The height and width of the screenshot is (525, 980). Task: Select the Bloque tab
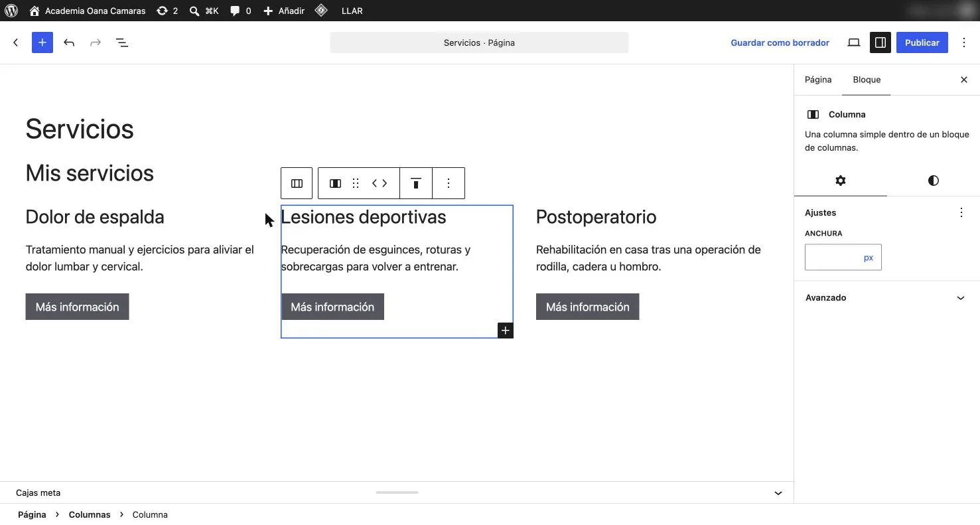tap(867, 80)
